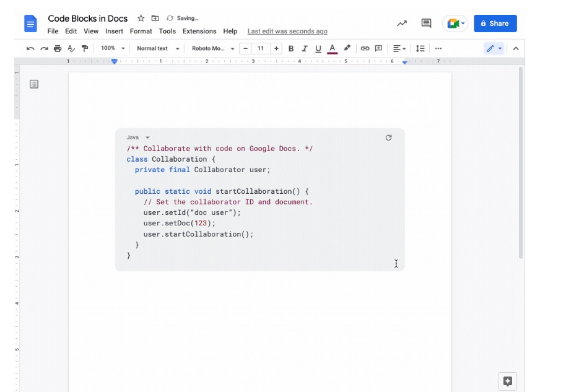This screenshot has height=392, width=579.
Task: Run spelling and grammar check
Action: tap(71, 48)
